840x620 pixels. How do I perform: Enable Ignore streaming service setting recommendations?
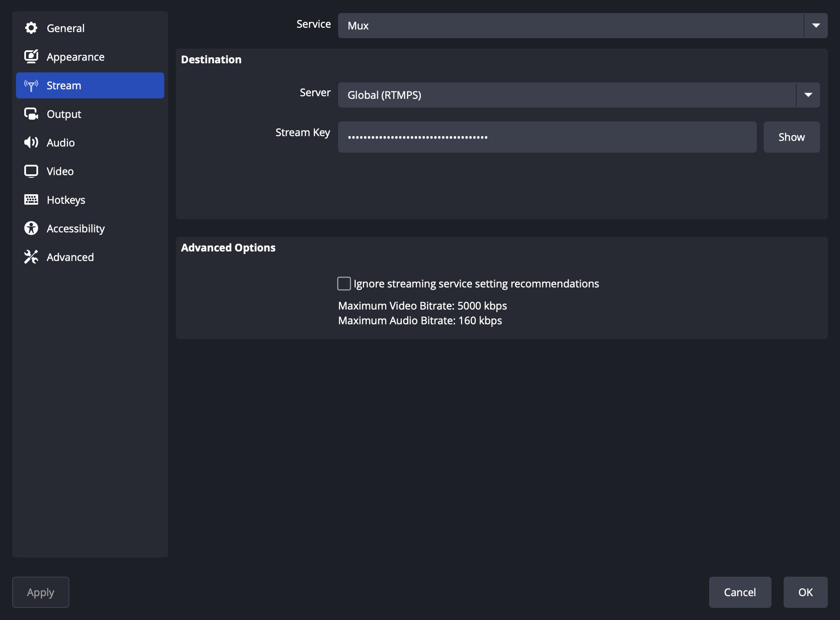click(344, 284)
